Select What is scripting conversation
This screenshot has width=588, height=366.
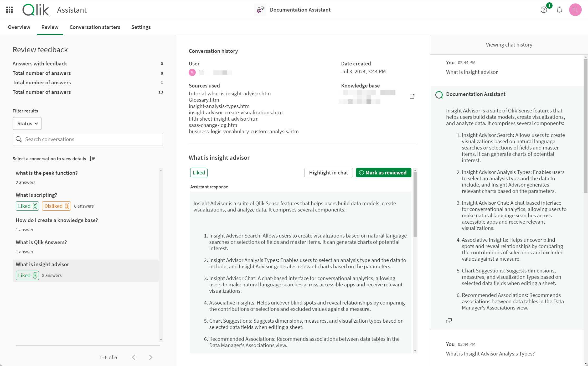point(36,195)
